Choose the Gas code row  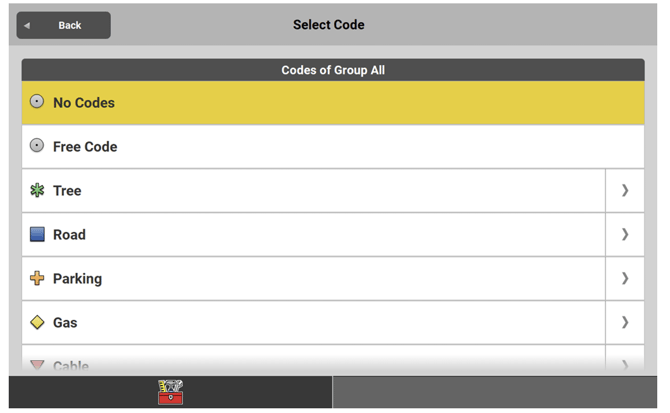[x=300, y=322]
